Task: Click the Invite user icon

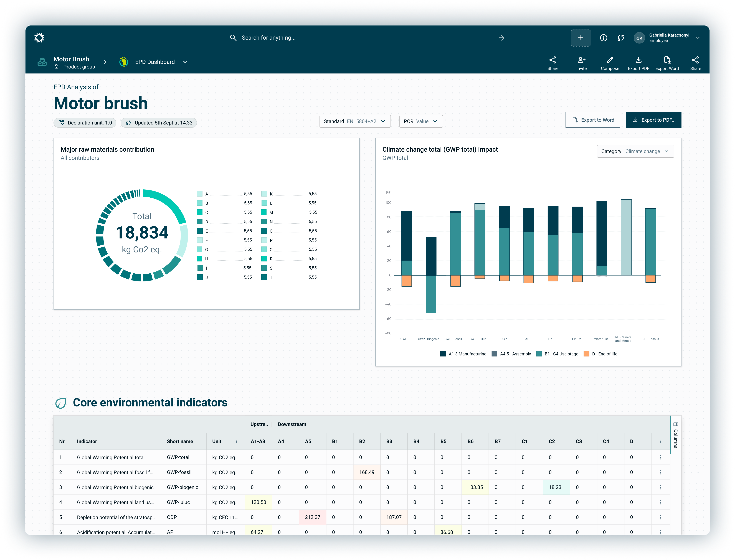Action: pyautogui.click(x=581, y=60)
